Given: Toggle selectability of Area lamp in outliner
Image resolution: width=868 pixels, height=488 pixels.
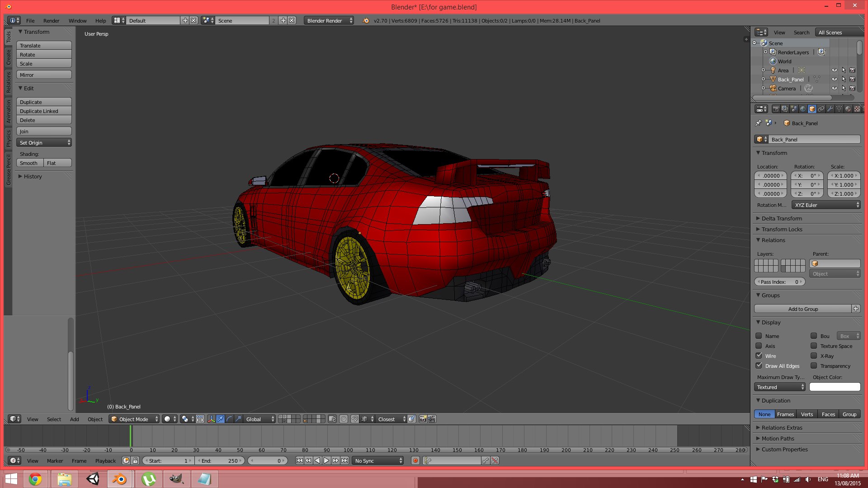Looking at the screenshot, I should [844, 70].
